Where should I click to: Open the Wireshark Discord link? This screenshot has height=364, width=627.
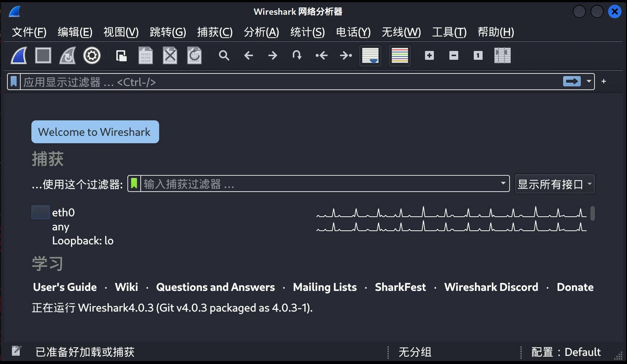coord(491,287)
